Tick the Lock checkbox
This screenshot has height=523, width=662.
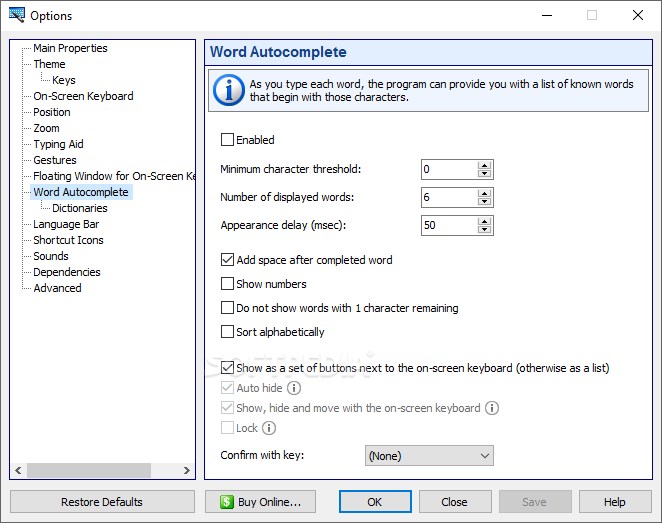[227, 428]
